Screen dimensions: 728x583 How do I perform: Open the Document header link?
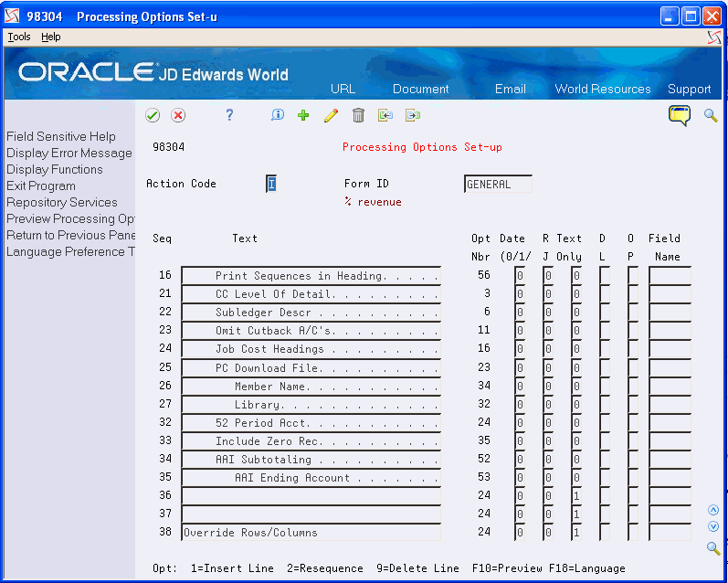click(421, 89)
